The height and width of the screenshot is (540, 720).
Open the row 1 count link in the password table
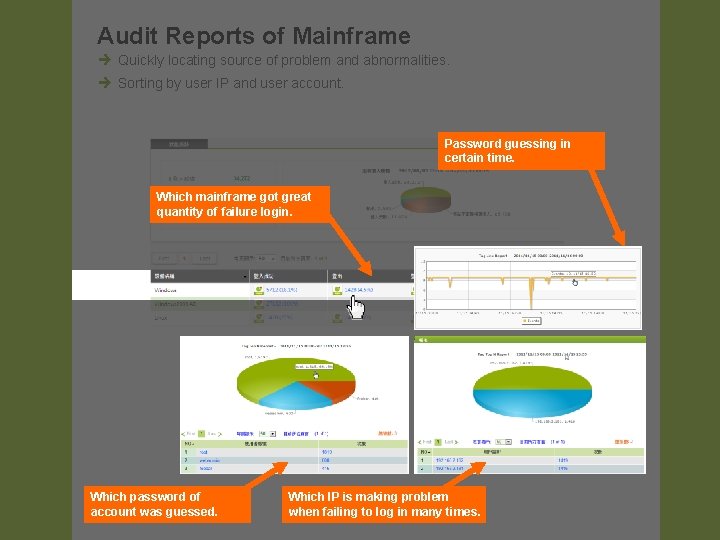(x=326, y=452)
